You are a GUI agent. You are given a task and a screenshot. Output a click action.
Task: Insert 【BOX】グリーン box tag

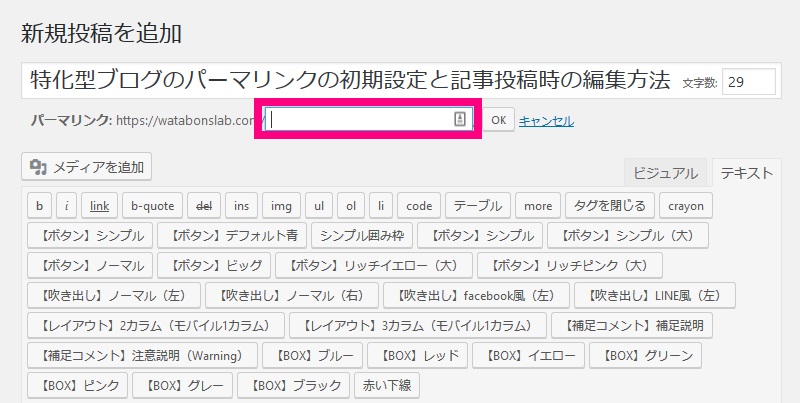645,355
